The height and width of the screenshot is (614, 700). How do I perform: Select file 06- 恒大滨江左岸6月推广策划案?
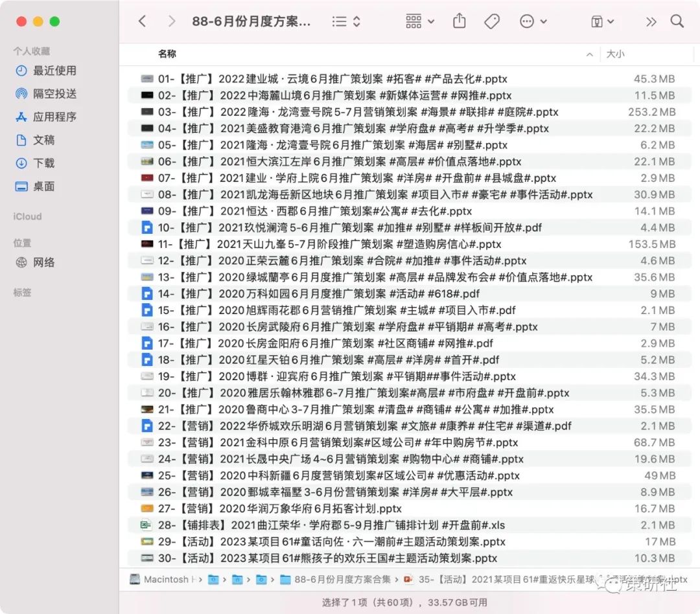click(410, 161)
